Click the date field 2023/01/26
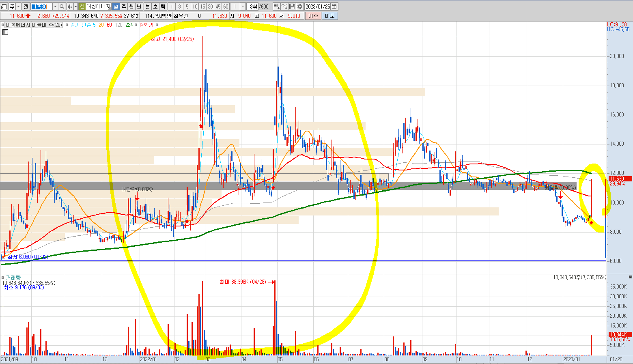 [318, 6]
